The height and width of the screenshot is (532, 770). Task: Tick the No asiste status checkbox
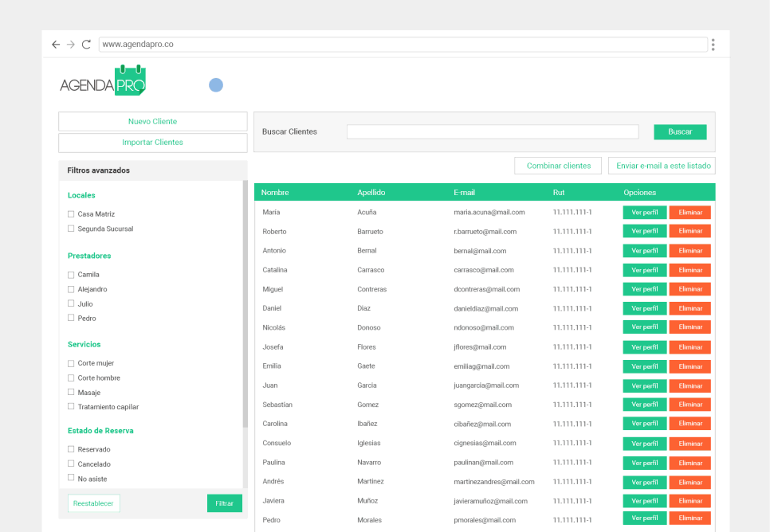(x=71, y=478)
